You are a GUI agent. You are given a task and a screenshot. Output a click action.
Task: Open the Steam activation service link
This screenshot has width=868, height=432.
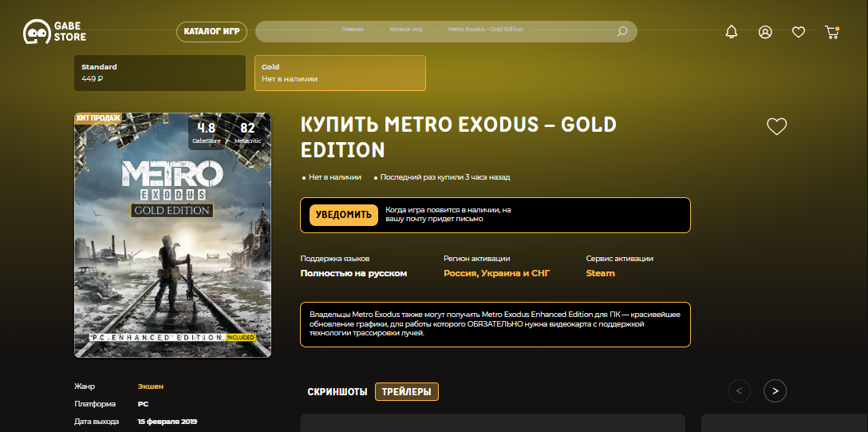600,274
